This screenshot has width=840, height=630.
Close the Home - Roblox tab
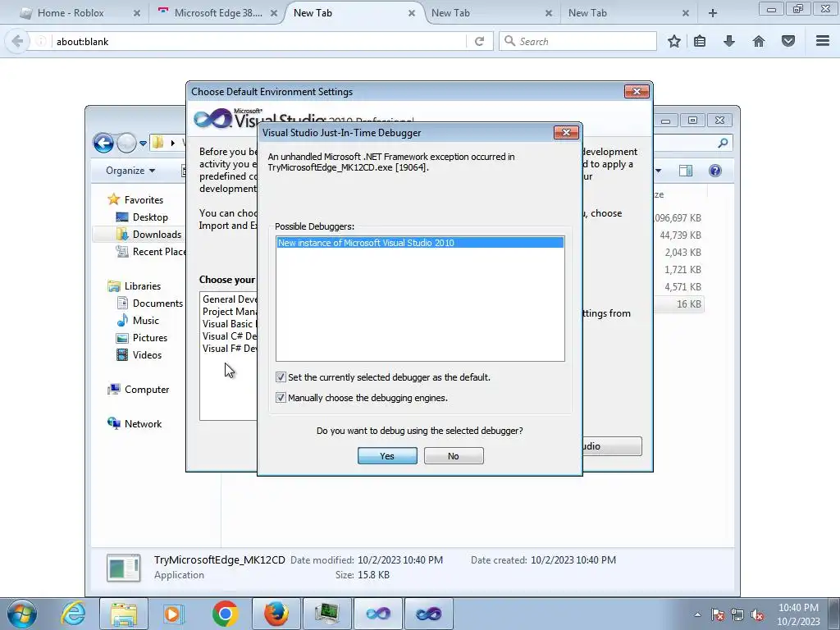pyautogui.click(x=137, y=13)
